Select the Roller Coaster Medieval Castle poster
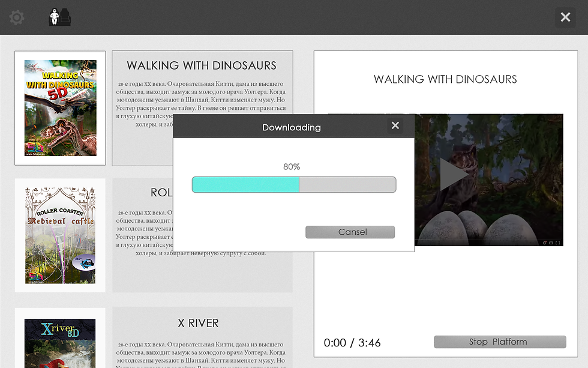Image resolution: width=588 pixels, height=368 pixels. coord(60,235)
